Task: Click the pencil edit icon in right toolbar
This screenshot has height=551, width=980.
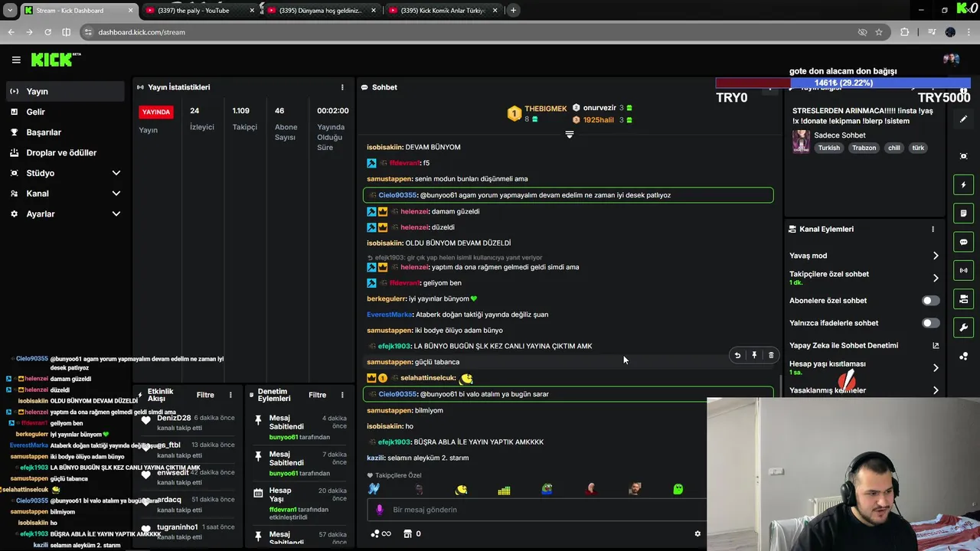Action: coord(963,119)
